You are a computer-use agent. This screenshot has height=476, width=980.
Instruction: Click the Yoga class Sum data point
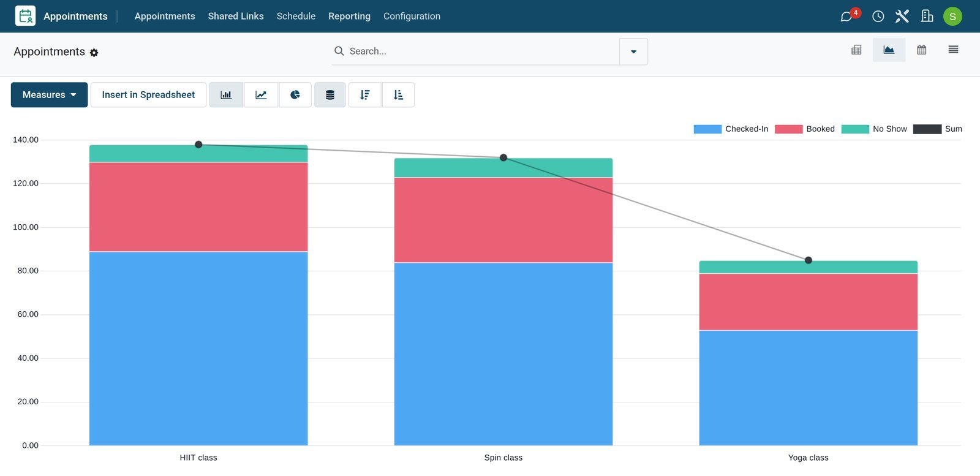pyautogui.click(x=809, y=260)
